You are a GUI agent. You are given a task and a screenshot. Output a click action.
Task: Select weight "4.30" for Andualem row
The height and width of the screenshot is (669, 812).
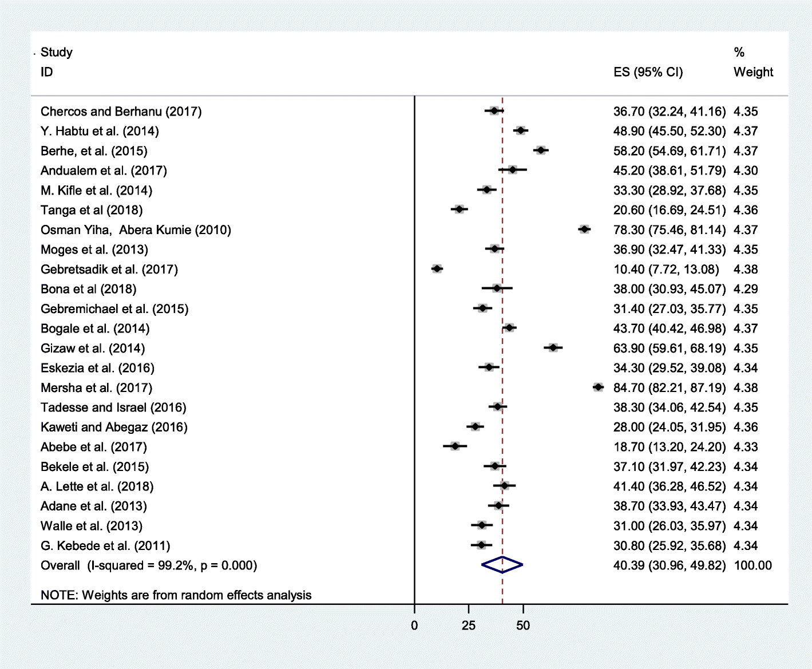pos(746,171)
